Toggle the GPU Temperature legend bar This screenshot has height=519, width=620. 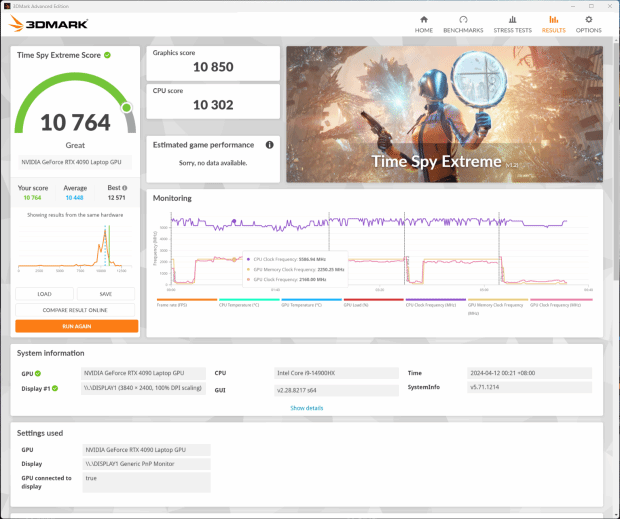click(311, 302)
